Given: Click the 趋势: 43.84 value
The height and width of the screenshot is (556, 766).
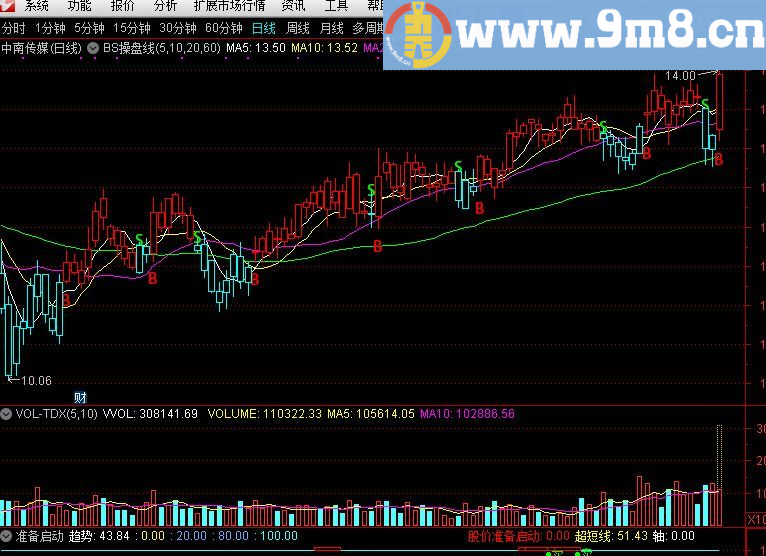Looking at the screenshot, I should tap(100, 536).
